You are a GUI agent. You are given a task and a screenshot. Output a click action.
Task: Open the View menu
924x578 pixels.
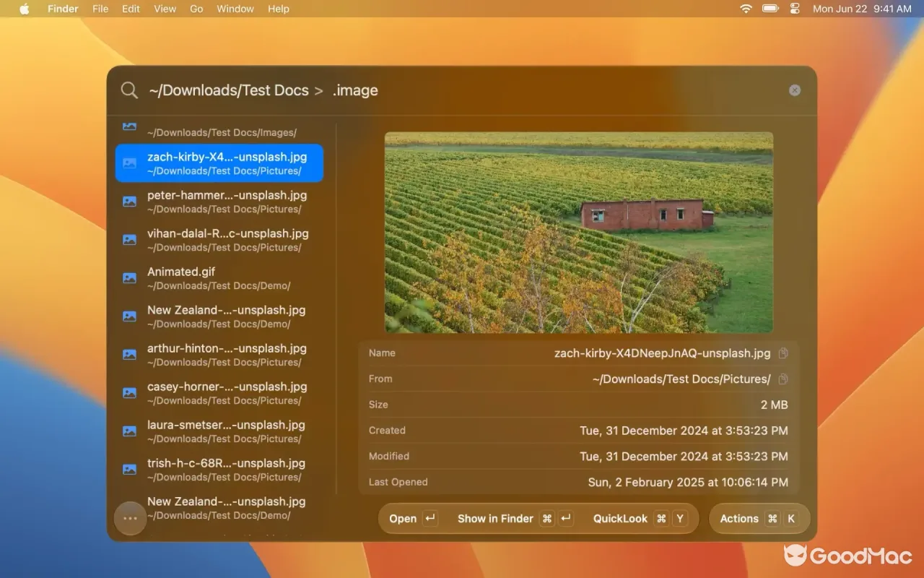pyautogui.click(x=165, y=9)
